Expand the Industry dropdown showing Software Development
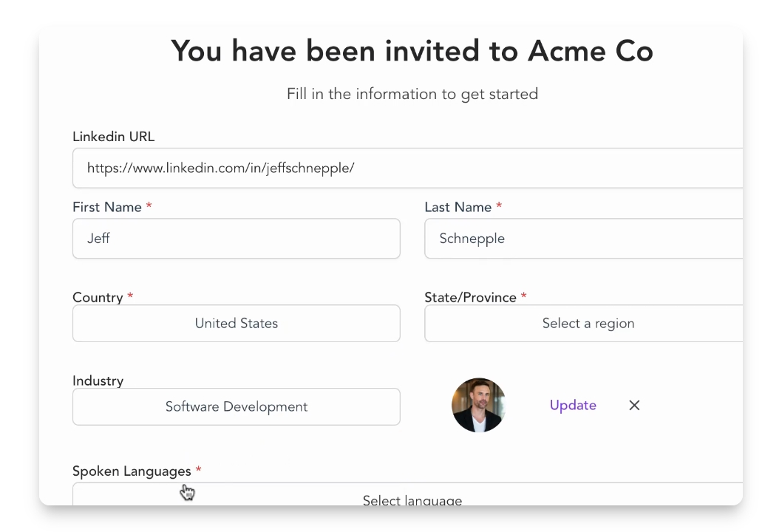 pos(237,407)
